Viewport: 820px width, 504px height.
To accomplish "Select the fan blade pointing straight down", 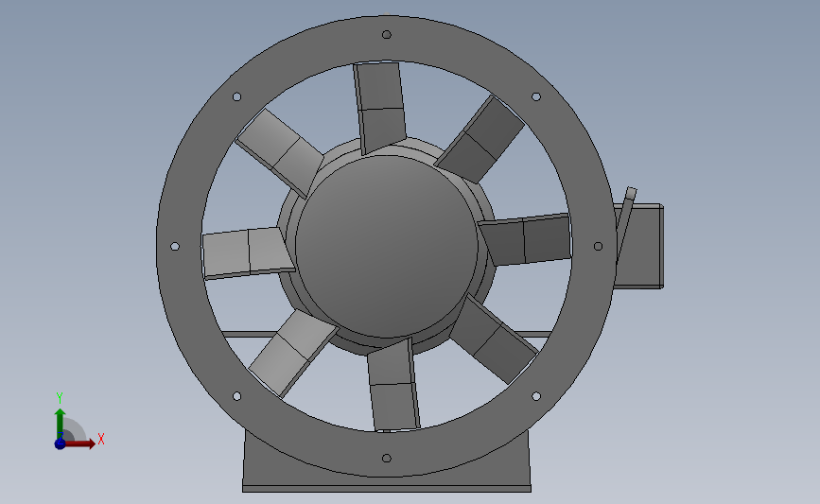I will [393, 385].
